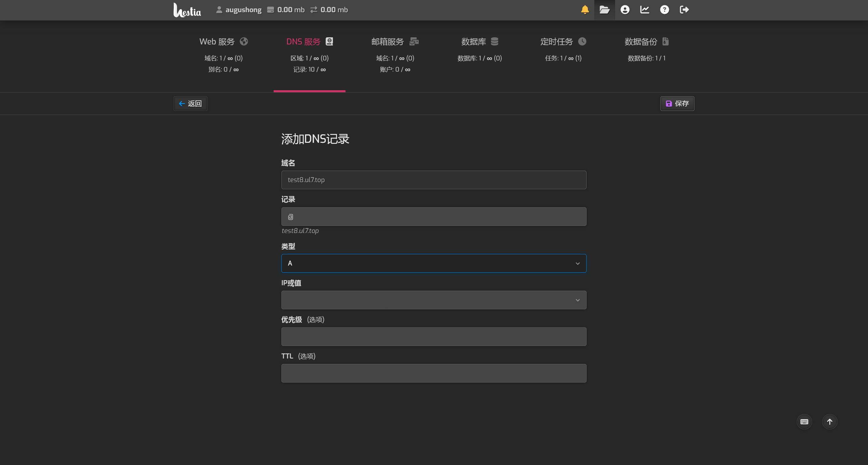The image size is (868, 465).
Task: Switch to the Web 服务 tab
Action: click(x=223, y=42)
